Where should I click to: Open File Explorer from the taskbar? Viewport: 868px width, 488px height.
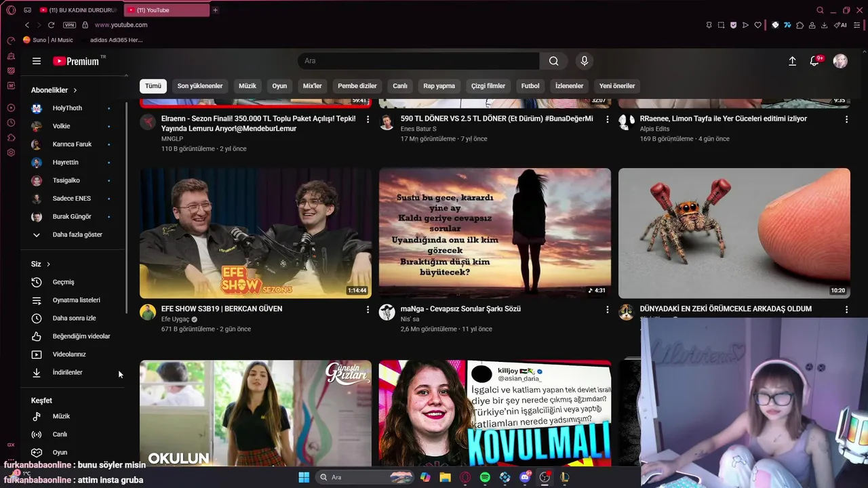pyautogui.click(x=445, y=477)
